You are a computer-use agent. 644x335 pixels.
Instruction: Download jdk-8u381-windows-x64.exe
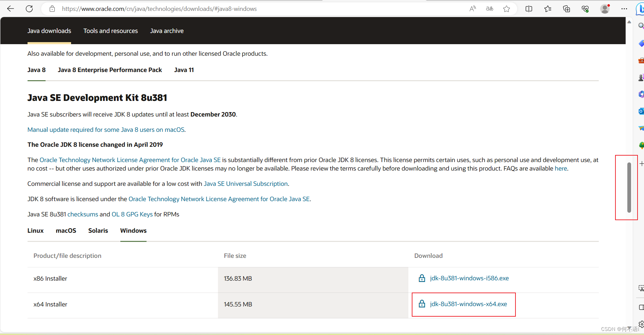coord(468,304)
